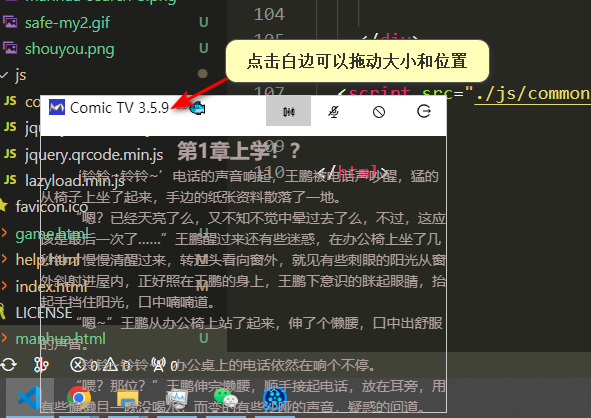
Task: Expand the index.html entry chevron
Action: (5, 286)
